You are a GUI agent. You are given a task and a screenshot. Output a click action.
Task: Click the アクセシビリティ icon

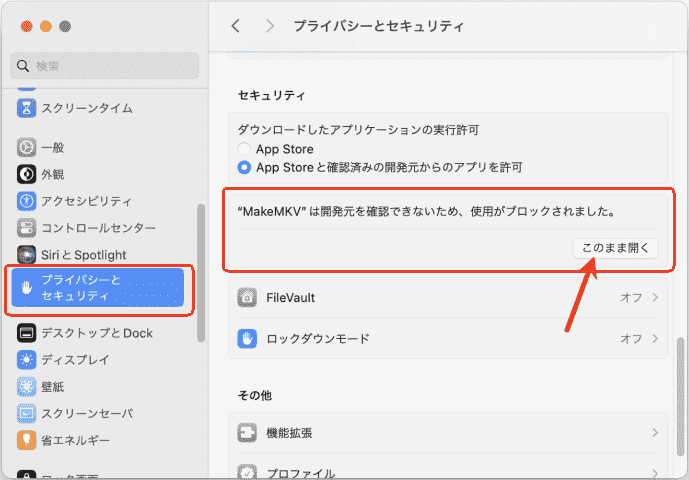click(x=26, y=201)
